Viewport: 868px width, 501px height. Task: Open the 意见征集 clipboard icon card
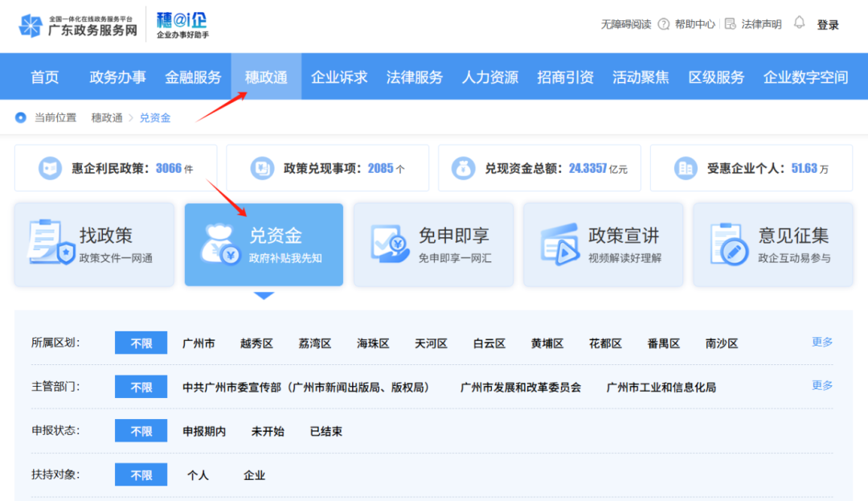click(729, 244)
